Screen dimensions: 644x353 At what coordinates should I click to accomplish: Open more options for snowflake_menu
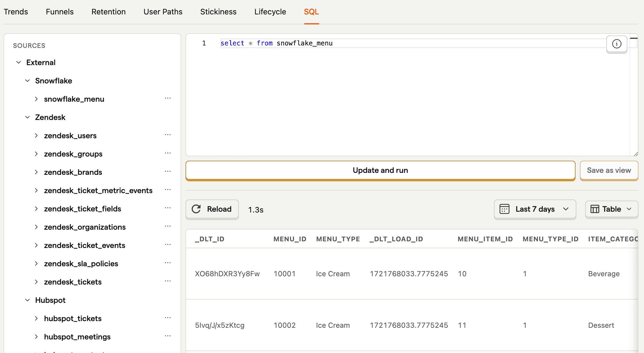pyautogui.click(x=168, y=98)
